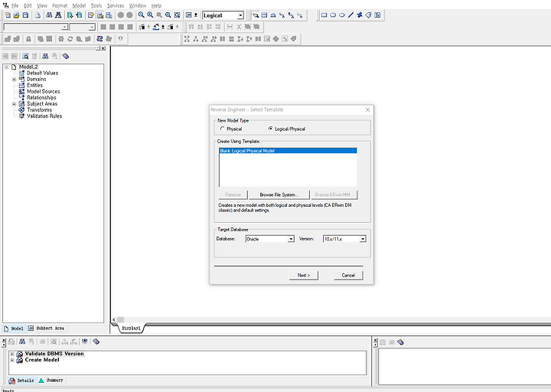Select Relationships in the model tree
The height and width of the screenshot is (392, 551).
[41, 98]
